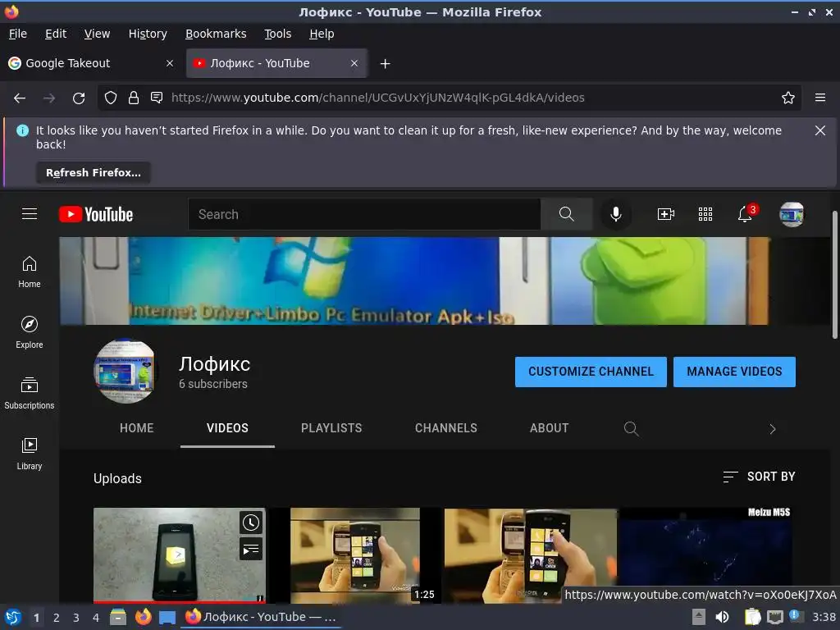Open a new tab with plus

pyautogui.click(x=385, y=64)
